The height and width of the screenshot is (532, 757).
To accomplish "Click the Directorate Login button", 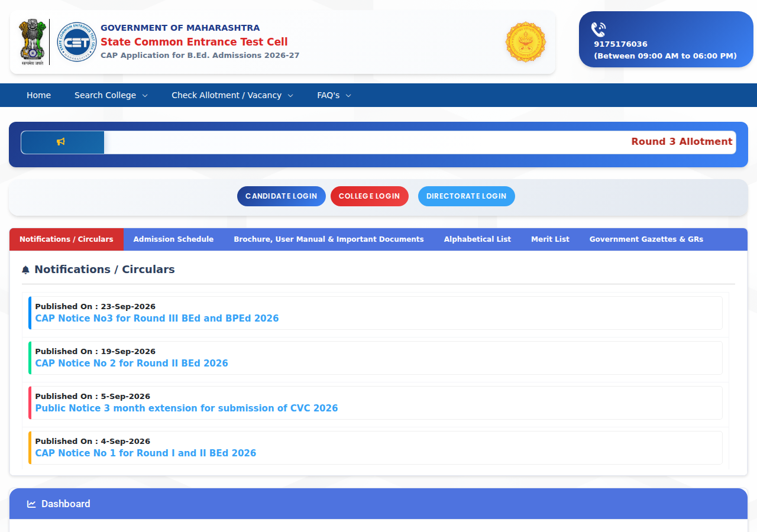I will pyautogui.click(x=467, y=196).
